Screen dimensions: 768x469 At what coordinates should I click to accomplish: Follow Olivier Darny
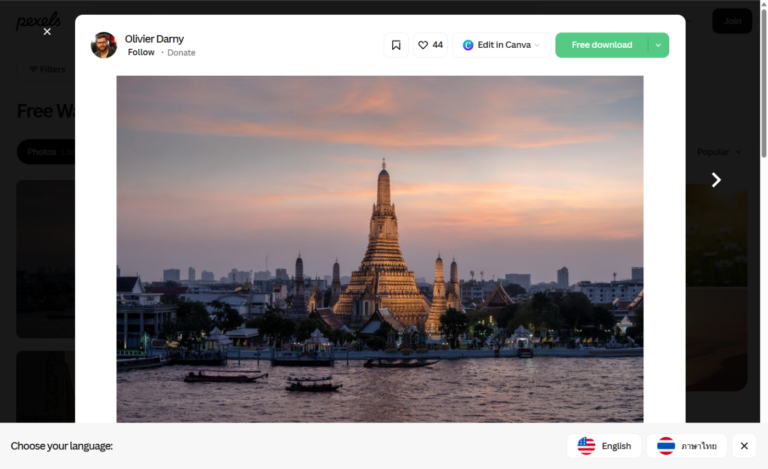click(141, 52)
